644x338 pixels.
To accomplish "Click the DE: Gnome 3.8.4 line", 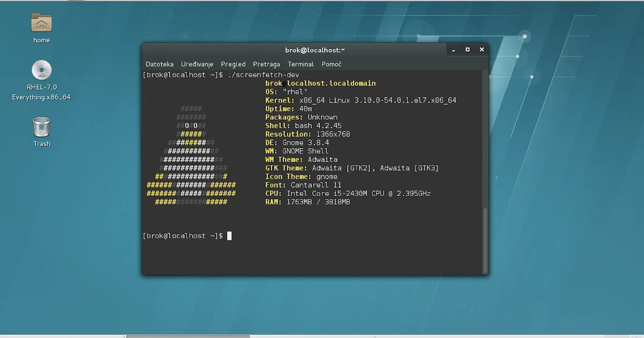I will click(297, 143).
